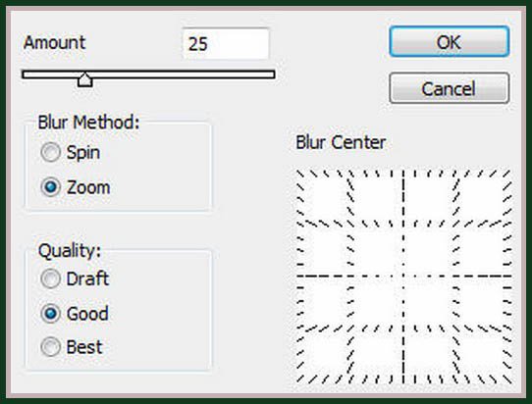Click the Zoom label text
The image size is (532, 404).
coord(88,187)
